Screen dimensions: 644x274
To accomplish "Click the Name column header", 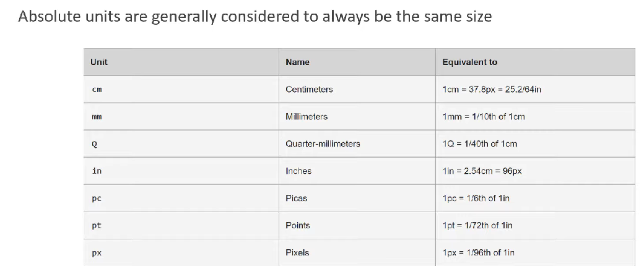I will [297, 62].
